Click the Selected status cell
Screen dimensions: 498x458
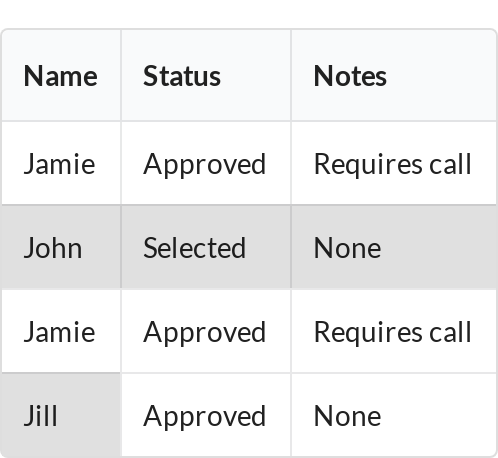pyautogui.click(x=206, y=247)
